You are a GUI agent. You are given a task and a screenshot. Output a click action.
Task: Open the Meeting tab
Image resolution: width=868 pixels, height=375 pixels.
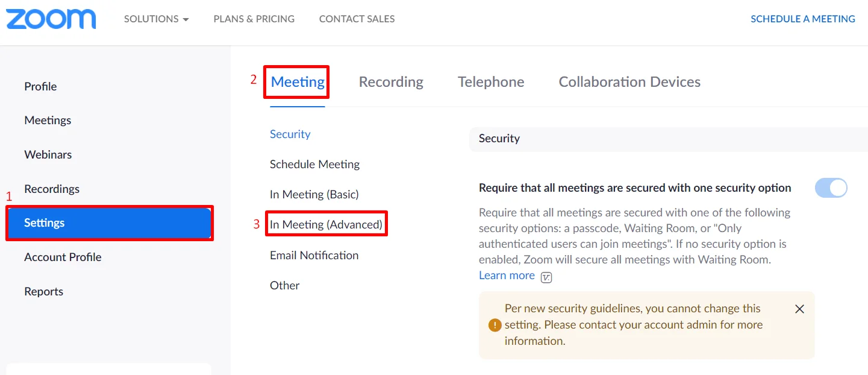tap(298, 82)
